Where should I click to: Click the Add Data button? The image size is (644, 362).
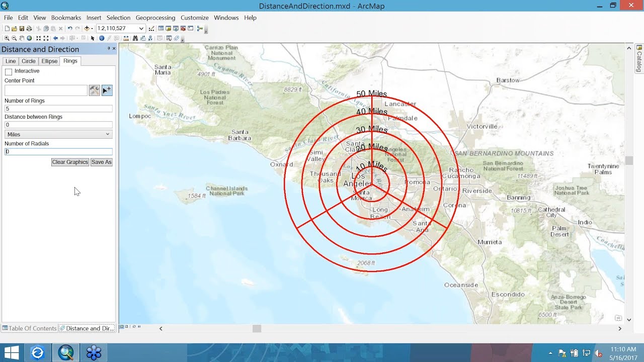(x=87, y=29)
